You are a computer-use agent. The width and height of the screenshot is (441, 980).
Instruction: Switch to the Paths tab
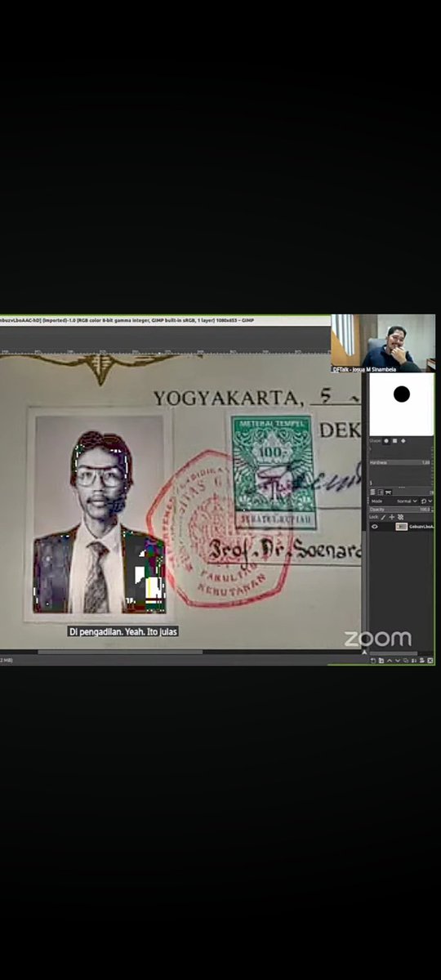(388, 492)
